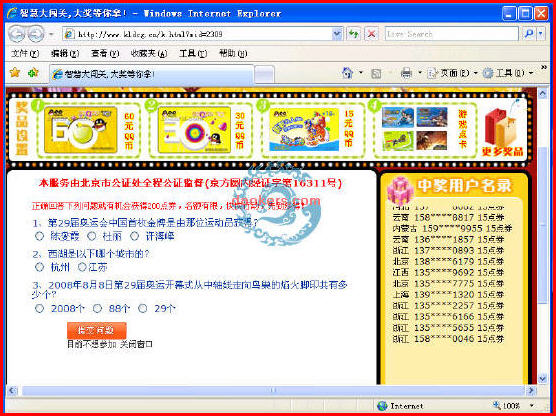The image size is (556, 416).
Task: Click the 15元 QQ币 prize card image
Action: coord(304,130)
